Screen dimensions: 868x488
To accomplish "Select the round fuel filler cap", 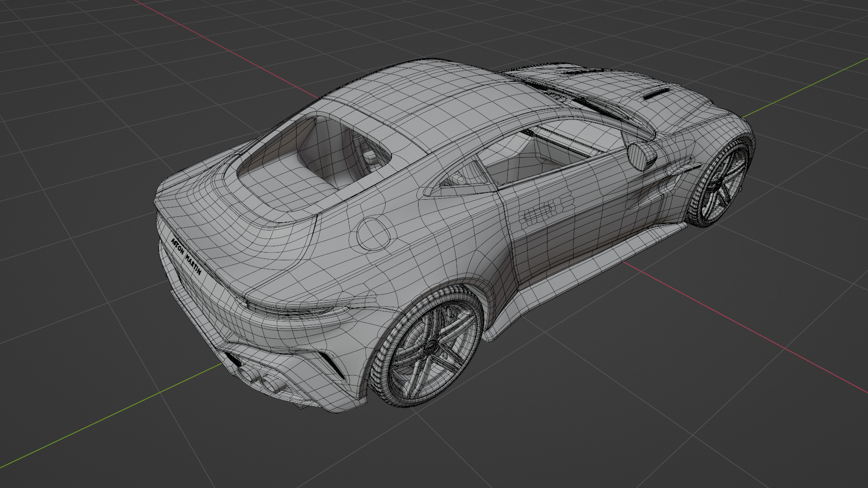I will click(x=373, y=234).
